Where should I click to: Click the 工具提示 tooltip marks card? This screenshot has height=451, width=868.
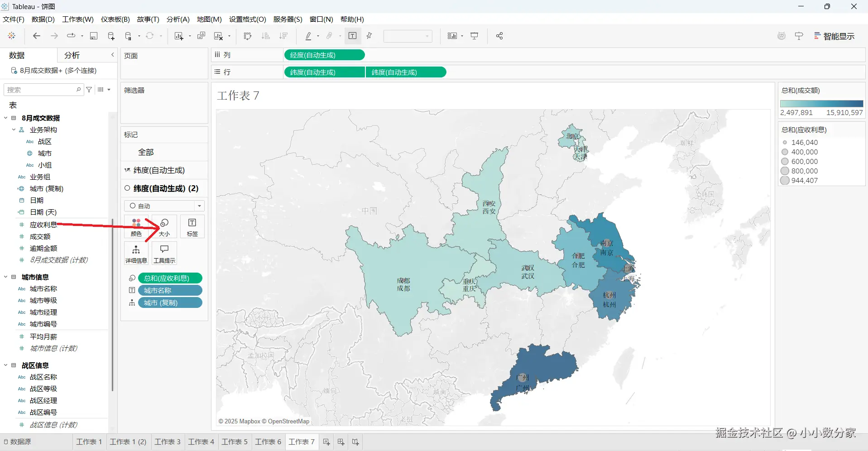click(164, 254)
